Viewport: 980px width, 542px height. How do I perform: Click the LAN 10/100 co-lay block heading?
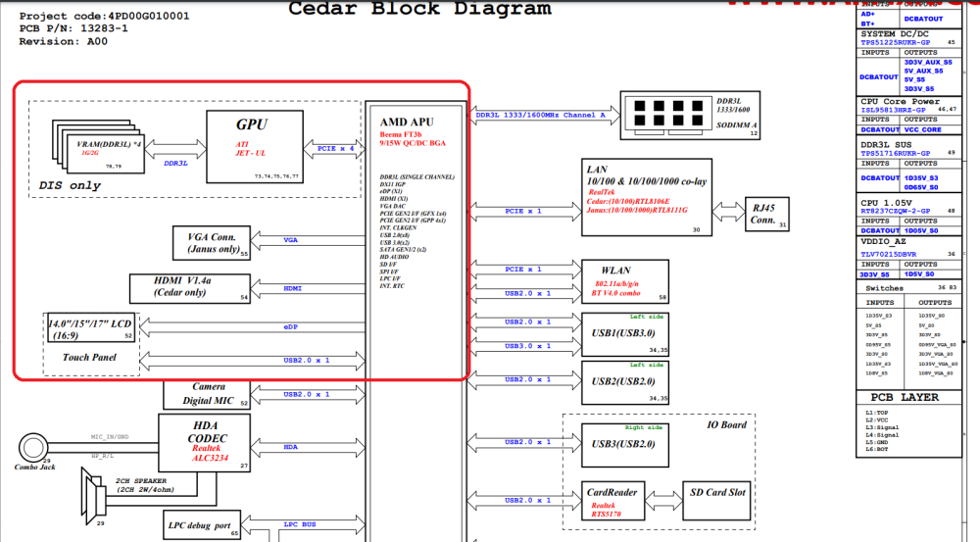[x=646, y=175]
